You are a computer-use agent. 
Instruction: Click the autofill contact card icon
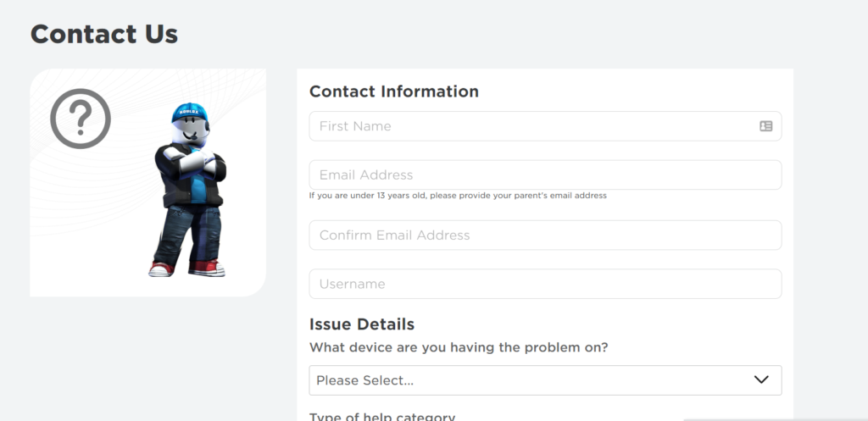click(x=765, y=126)
